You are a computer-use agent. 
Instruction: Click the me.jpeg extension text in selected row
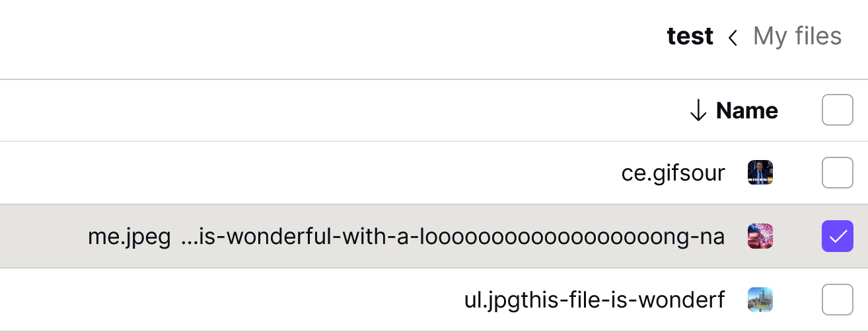129,237
